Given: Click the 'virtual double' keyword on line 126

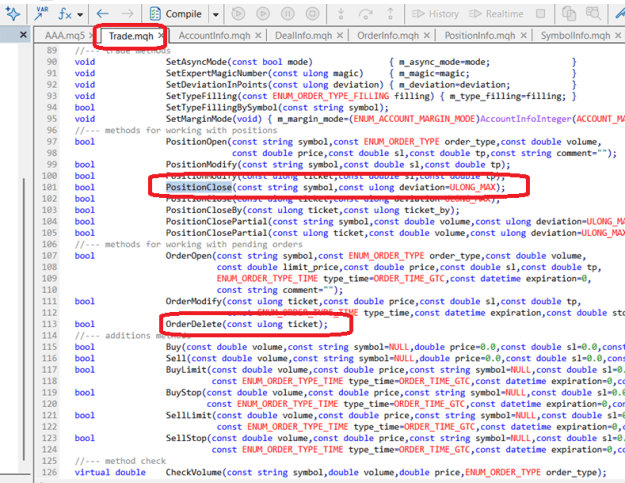Looking at the screenshot, I should 110,473.
